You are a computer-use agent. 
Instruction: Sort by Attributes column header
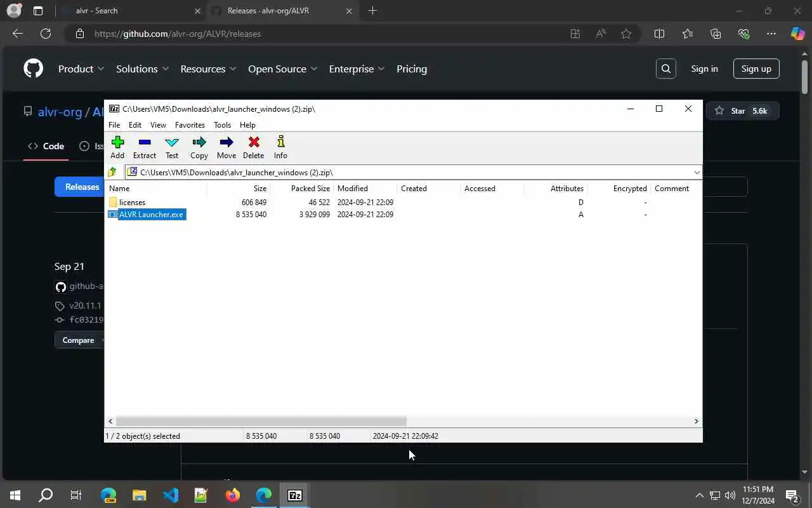555,188
